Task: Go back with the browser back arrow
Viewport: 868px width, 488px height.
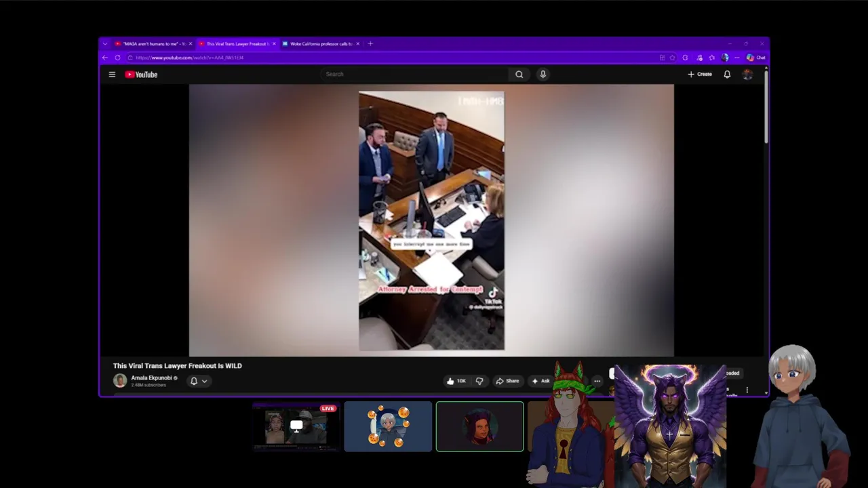Action: [105, 58]
